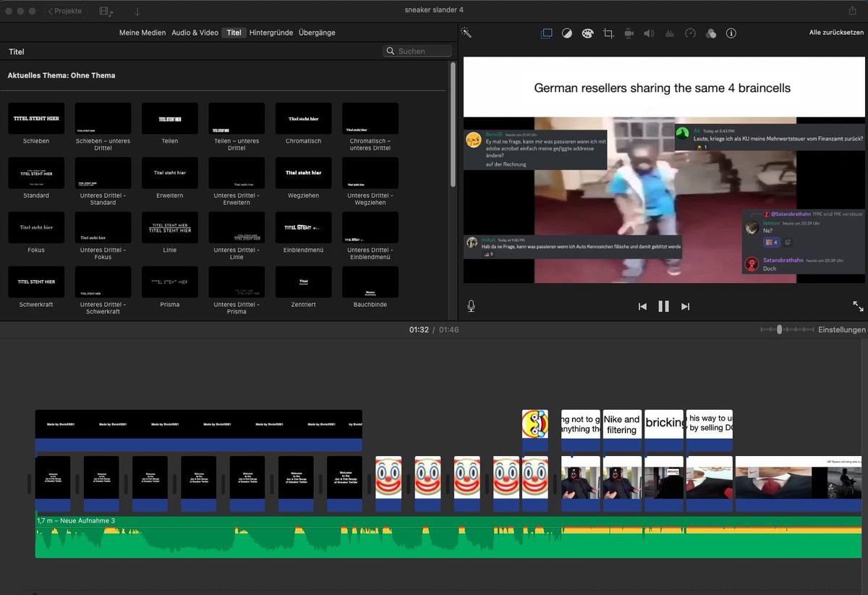Select the Teilen title thumbnail
Image resolution: width=868 pixels, height=595 pixels.
[170, 118]
